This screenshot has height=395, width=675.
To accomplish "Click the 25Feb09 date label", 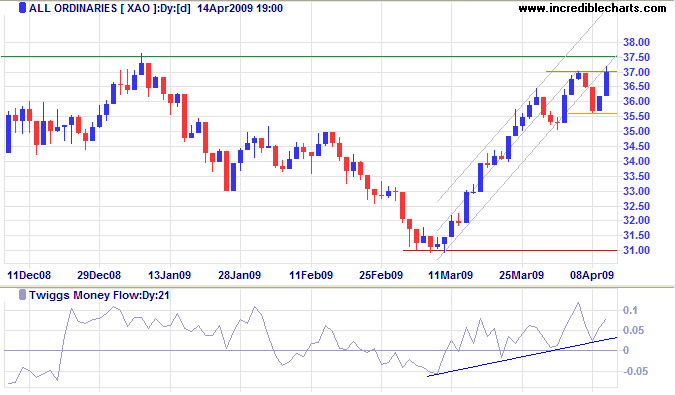I will coord(381,275).
